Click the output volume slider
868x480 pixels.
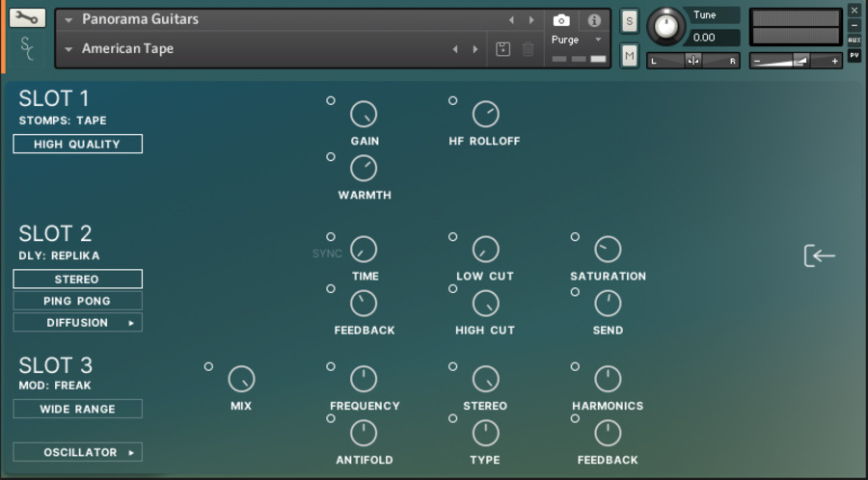796,61
